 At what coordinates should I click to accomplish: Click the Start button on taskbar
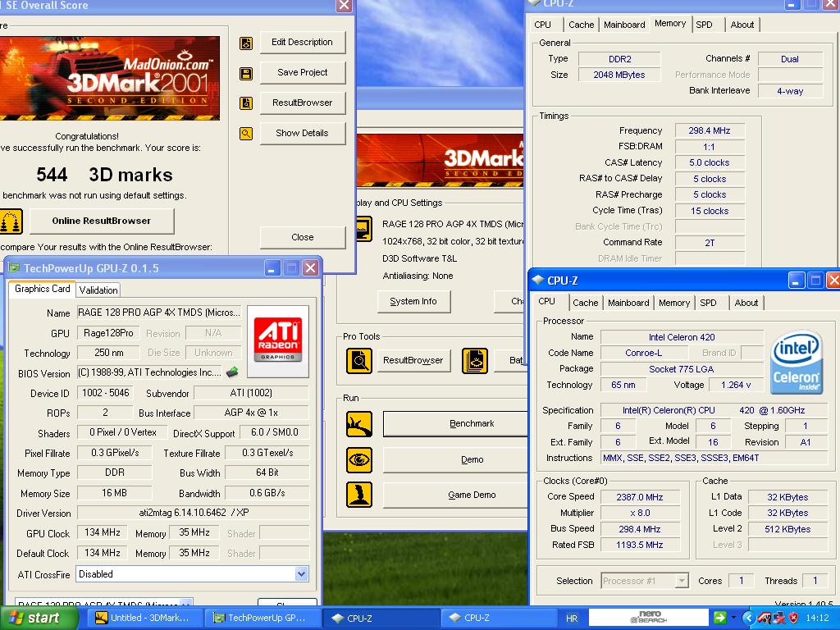pos(39,619)
